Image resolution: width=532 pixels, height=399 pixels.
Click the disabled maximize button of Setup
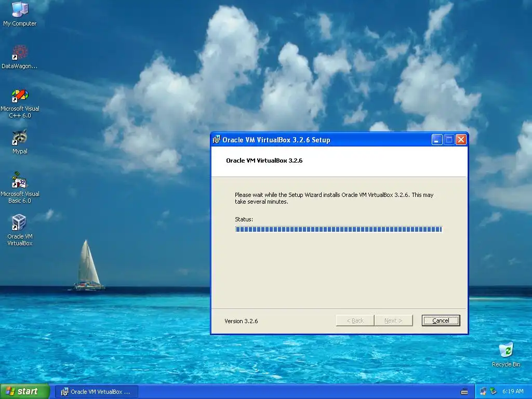pyautogui.click(x=449, y=139)
